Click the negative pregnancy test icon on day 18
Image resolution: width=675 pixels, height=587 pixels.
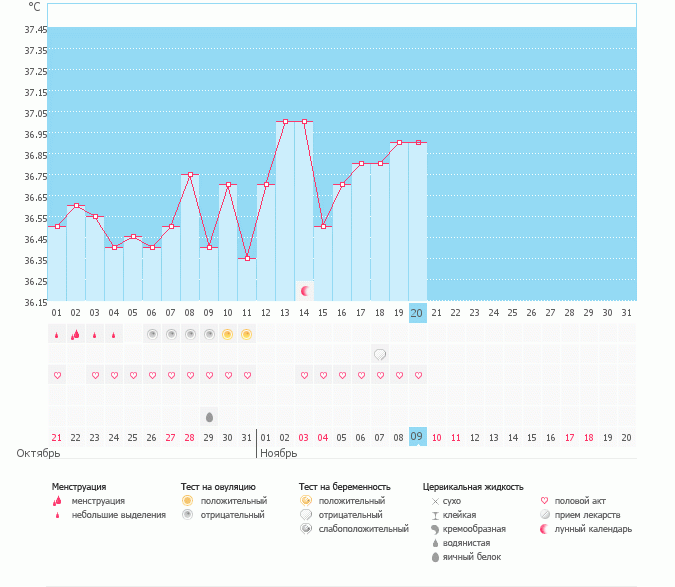(380, 355)
